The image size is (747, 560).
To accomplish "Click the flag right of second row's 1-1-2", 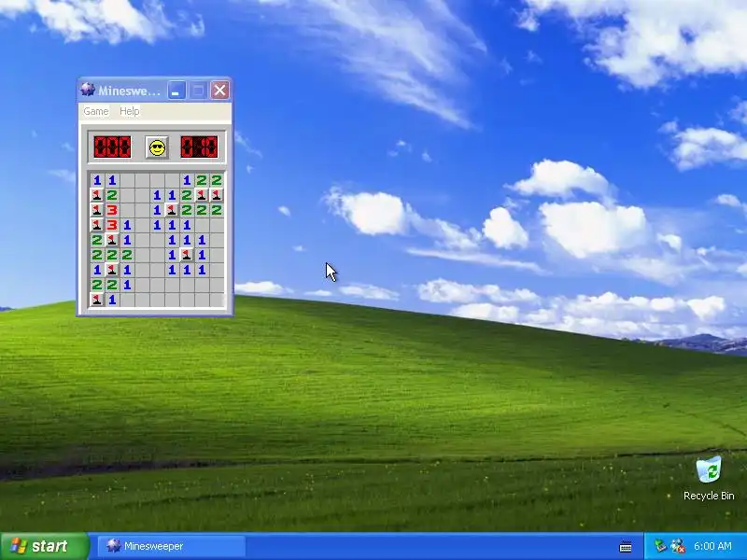I will pos(202,195).
